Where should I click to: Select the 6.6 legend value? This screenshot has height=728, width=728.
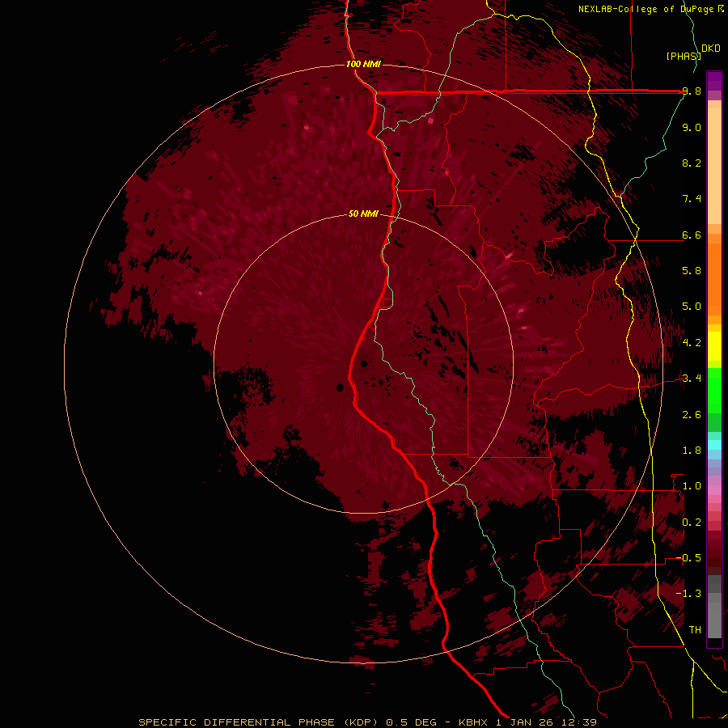click(692, 235)
